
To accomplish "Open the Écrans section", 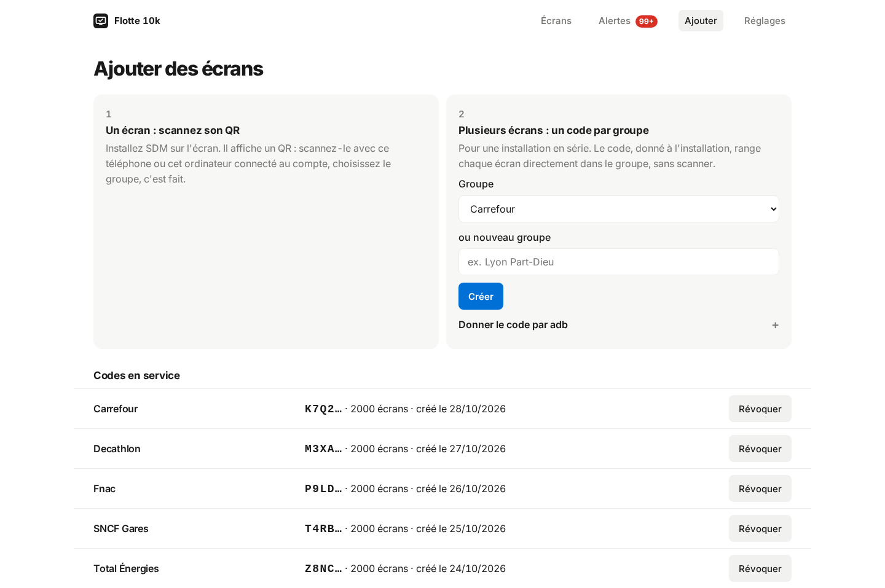I will point(556,21).
